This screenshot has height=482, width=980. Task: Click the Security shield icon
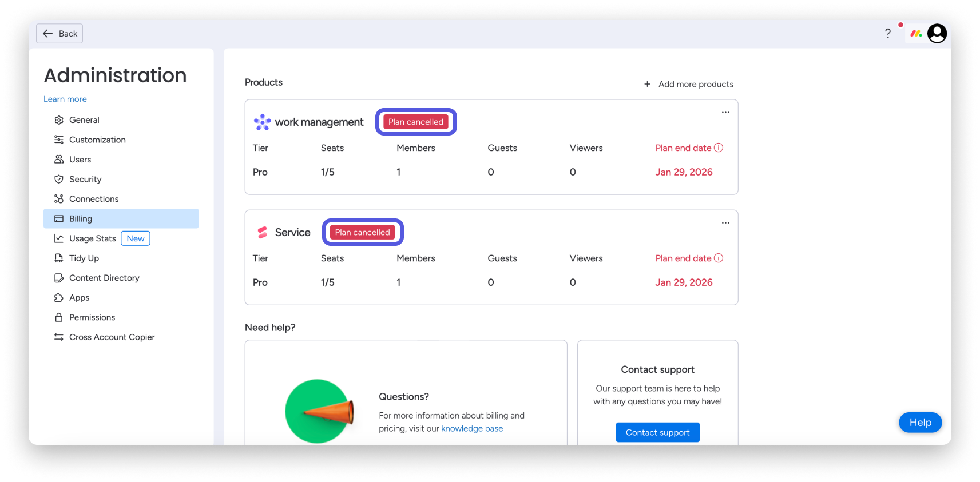pos(59,179)
